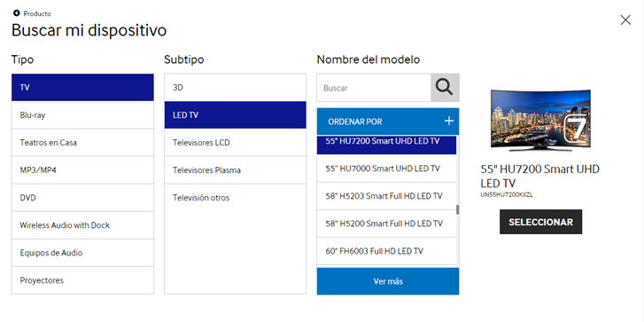Focus the Buscar model search field

click(x=374, y=88)
